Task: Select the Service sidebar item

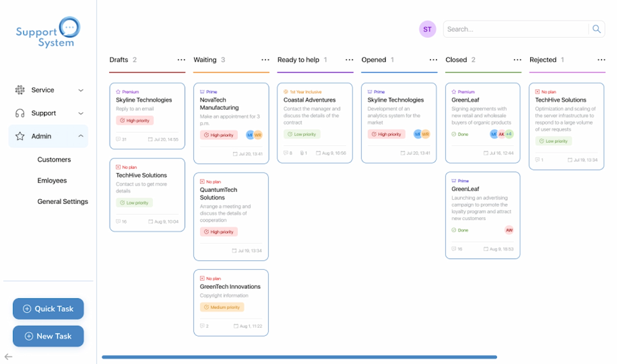Action: tap(48, 90)
